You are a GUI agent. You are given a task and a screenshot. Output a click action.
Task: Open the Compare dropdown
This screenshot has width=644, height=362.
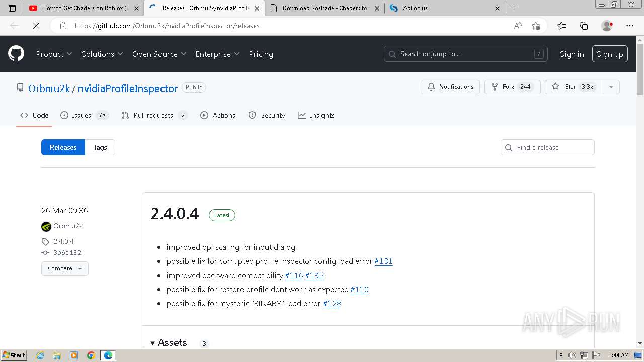coord(65,268)
